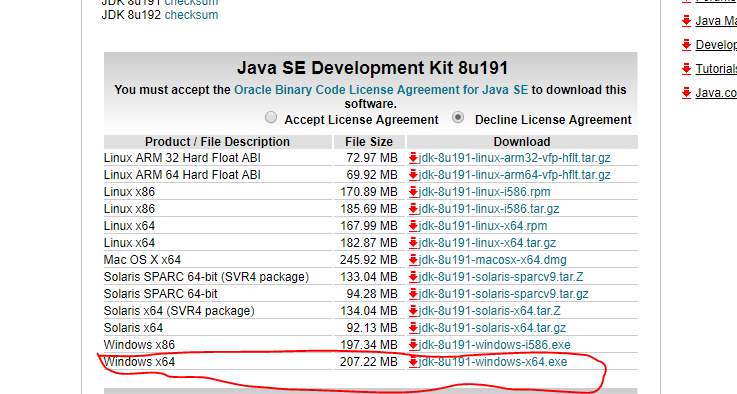Image resolution: width=737 pixels, height=394 pixels.
Task: Select the Accept License Agreement radio button
Action: [x=271, y=117]
